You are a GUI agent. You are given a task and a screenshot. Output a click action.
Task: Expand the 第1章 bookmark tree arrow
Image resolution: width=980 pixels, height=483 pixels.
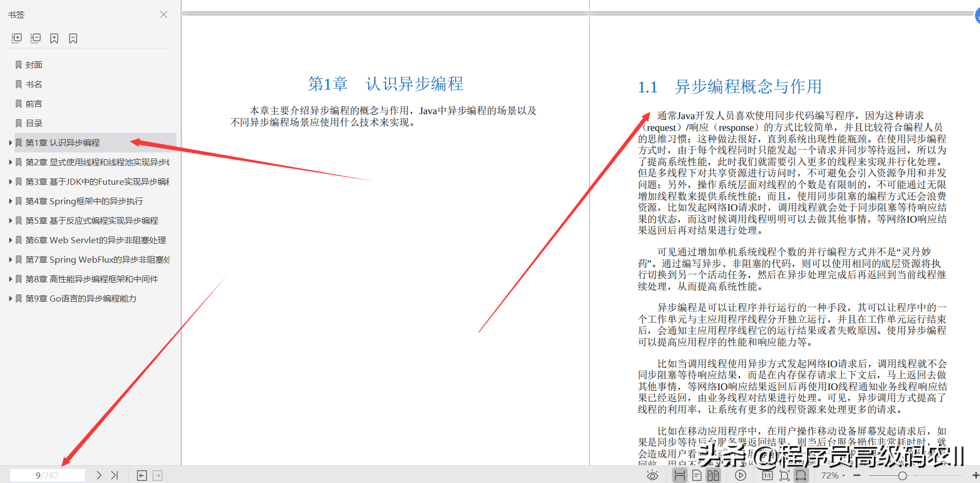(10, 143)
